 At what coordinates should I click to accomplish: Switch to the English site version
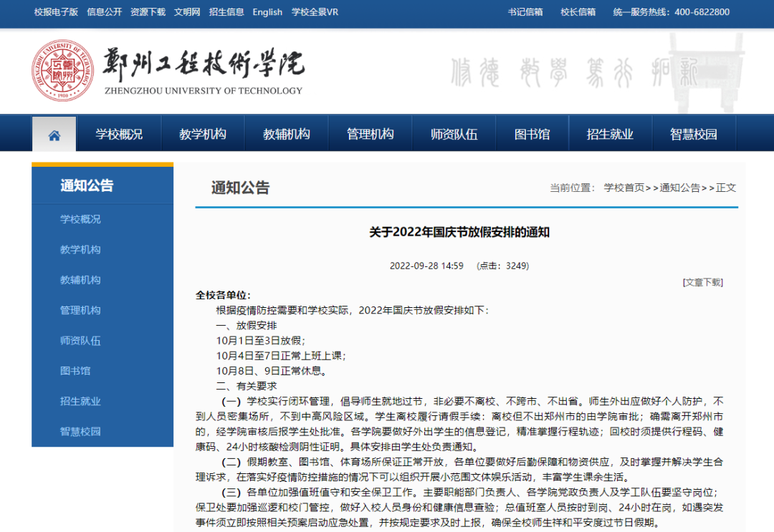(267, 12)
